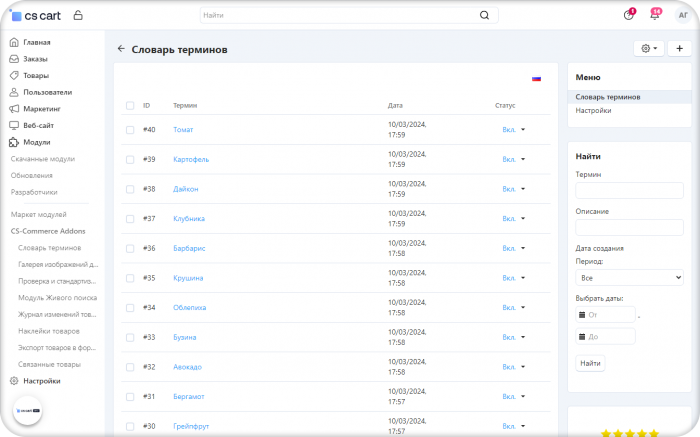Open the quick start icon with badge
Image resolution: width=700 pixels, height=437 pixels.
(x=629, y=15)
